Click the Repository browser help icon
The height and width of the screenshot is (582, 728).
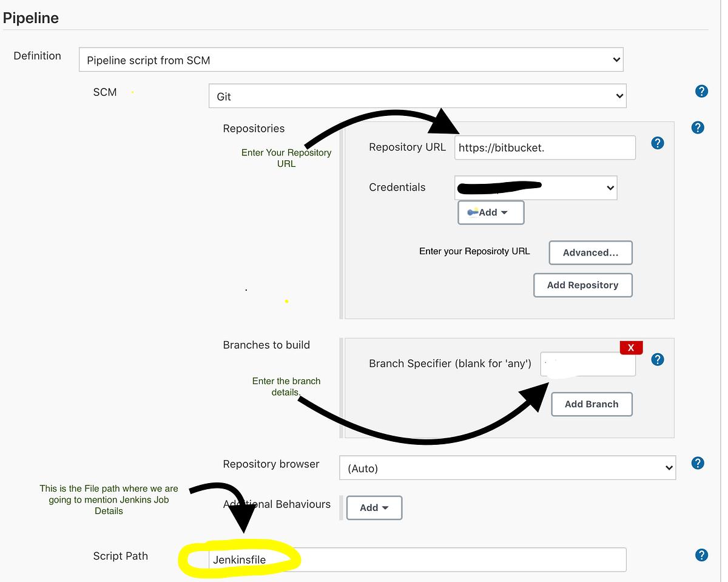point(698,463)
